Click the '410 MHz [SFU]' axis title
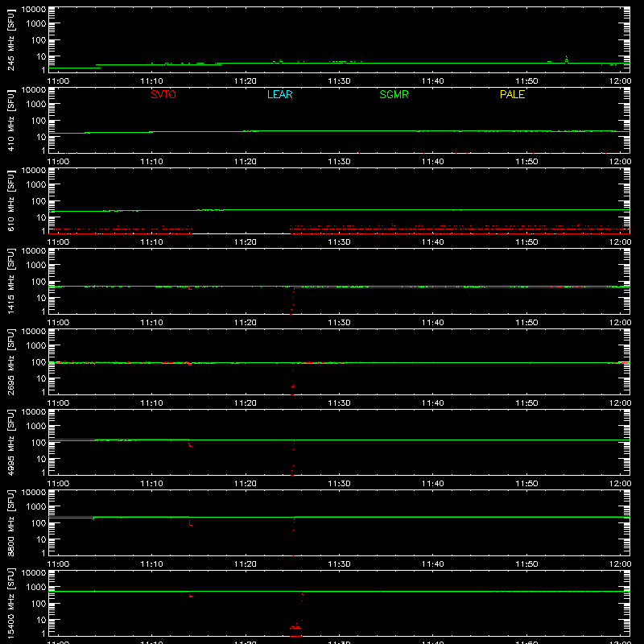The height and width of the screenshot is (644, 644). tap(10, 120)
